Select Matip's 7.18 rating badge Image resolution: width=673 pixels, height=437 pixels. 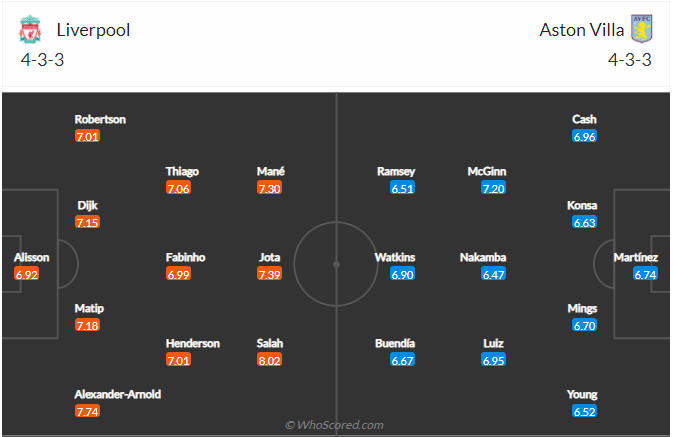[87, 326]
